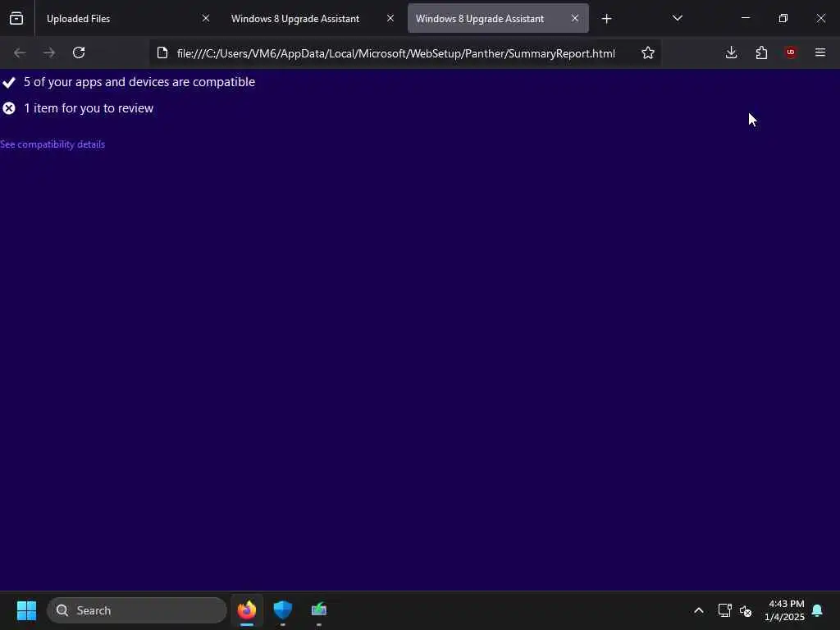Minimize the Firefox window
840x630 pixels.
pos(746,19)
